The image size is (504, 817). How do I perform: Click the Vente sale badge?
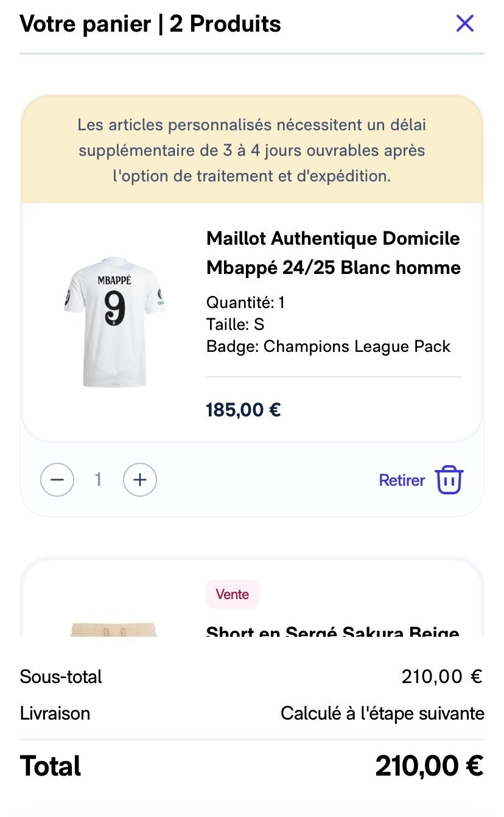click(233, 594)
